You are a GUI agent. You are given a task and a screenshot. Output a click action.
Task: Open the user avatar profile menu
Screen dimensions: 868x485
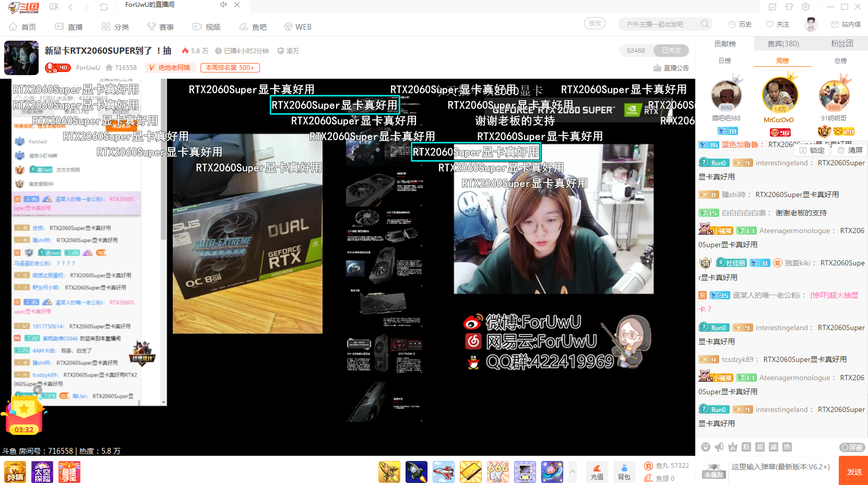click(x=811, y=24)
